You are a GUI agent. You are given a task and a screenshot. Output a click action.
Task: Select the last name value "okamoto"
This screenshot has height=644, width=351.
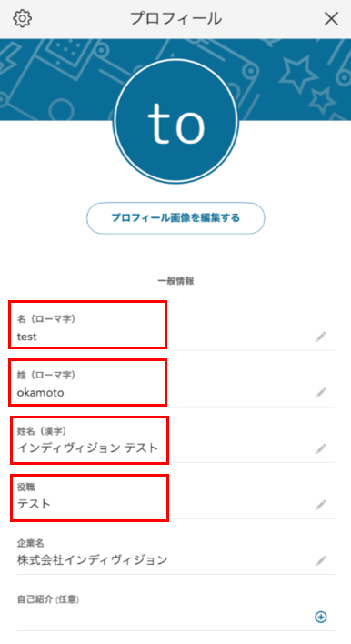point(40,393)
